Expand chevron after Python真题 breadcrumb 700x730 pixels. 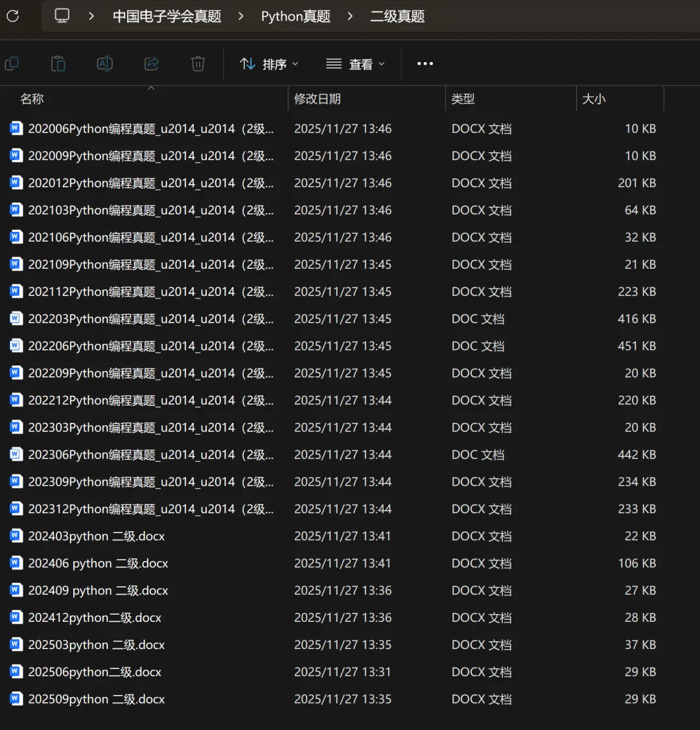350,16
